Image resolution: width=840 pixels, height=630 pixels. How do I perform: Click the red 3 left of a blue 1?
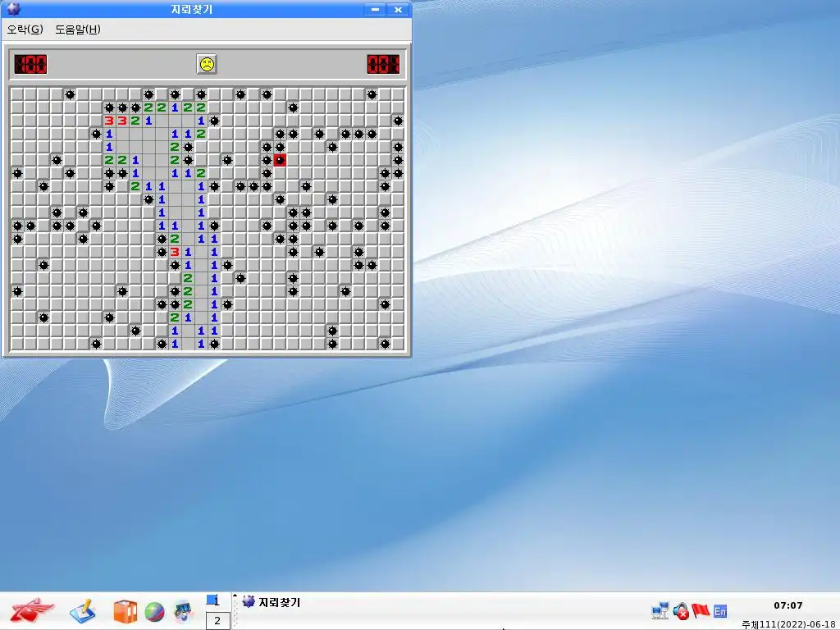point(175,252)
